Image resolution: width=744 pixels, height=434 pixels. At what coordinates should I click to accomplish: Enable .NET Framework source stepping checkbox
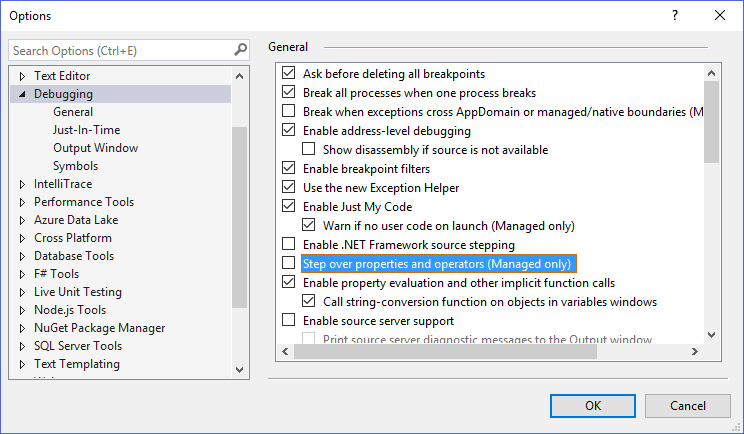[289, 245]
